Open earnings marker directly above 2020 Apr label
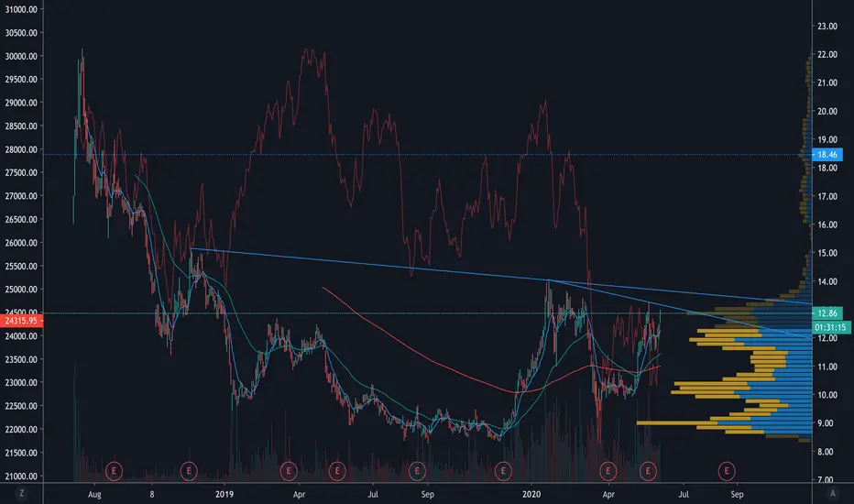 [608, 470]
